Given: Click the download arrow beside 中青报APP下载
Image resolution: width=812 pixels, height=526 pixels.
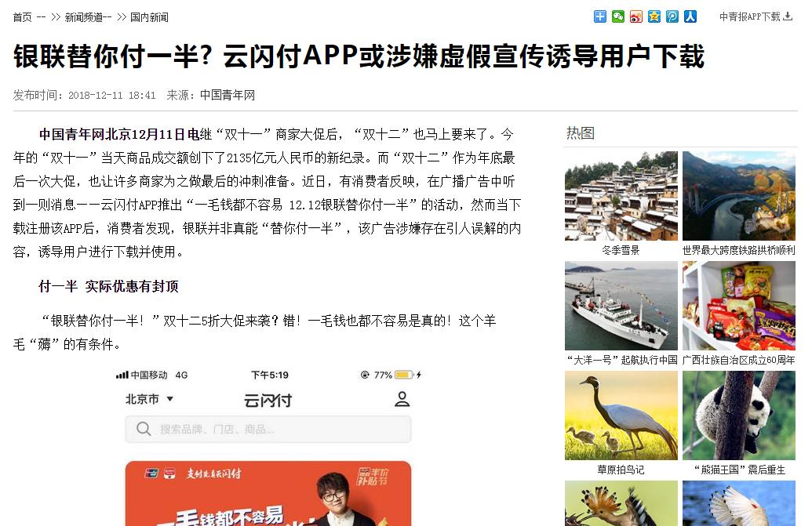Looking at the screenshot, I should (788, 16).
